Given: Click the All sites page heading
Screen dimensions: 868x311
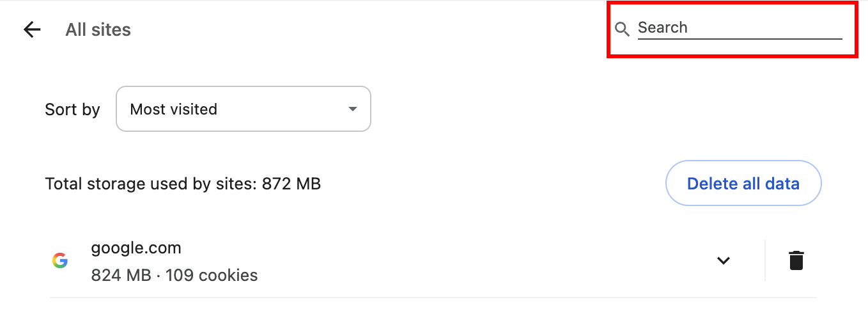Looking at the screenshot, I should (x=98, y=30).
